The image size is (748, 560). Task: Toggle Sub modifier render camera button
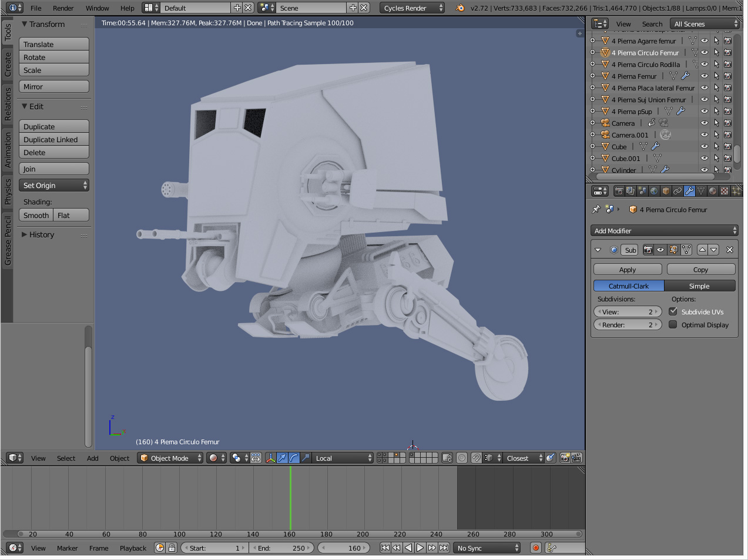648,250
